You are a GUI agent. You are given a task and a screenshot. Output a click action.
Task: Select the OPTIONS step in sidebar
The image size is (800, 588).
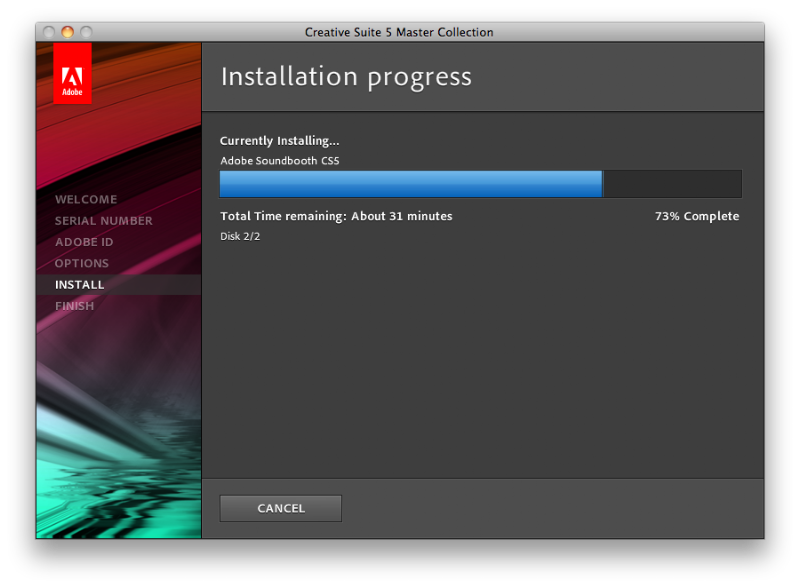82,263
